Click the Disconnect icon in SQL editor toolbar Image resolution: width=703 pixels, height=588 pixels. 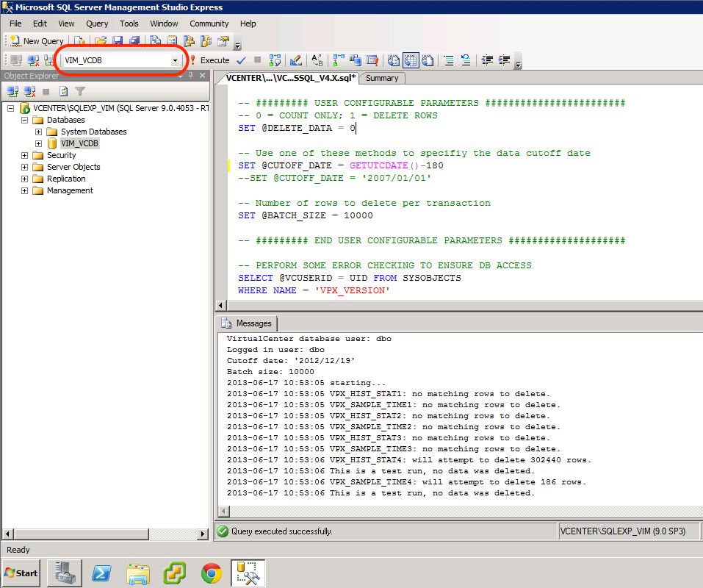33,60
